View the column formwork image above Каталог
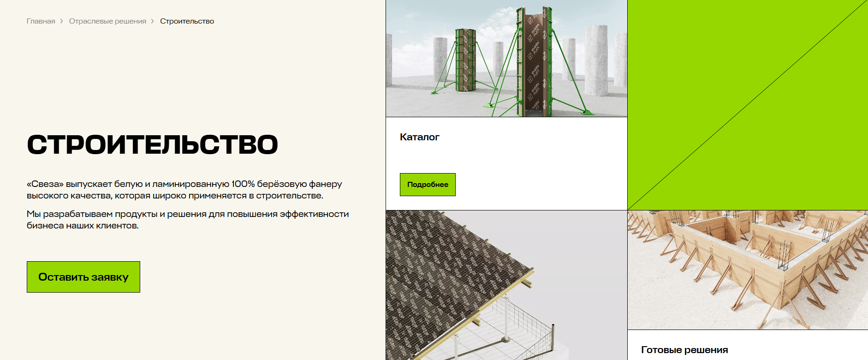The image size is (868, 360). [x=506, y=59]
